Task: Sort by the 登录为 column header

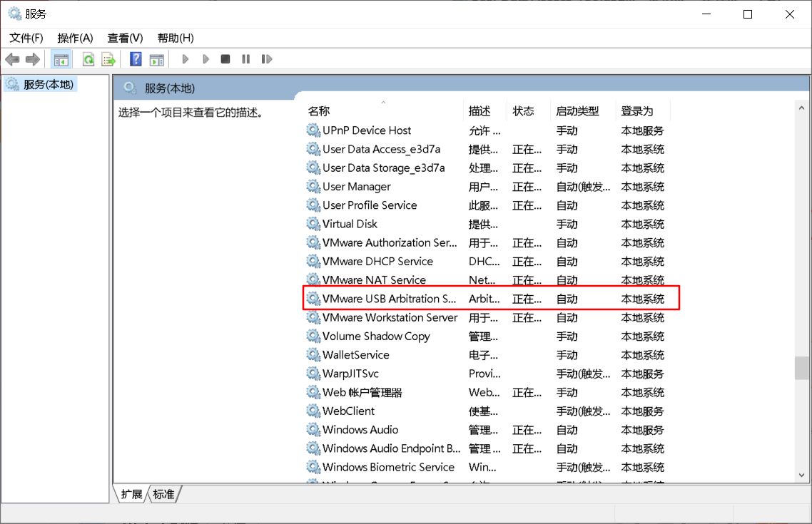Action: tap(643, 111)
